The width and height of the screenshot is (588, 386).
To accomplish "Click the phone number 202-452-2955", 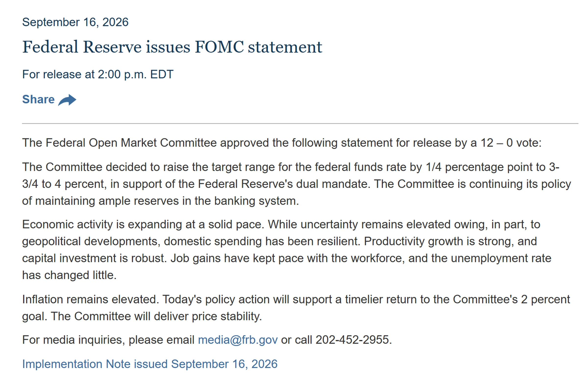I will point(352,340).
